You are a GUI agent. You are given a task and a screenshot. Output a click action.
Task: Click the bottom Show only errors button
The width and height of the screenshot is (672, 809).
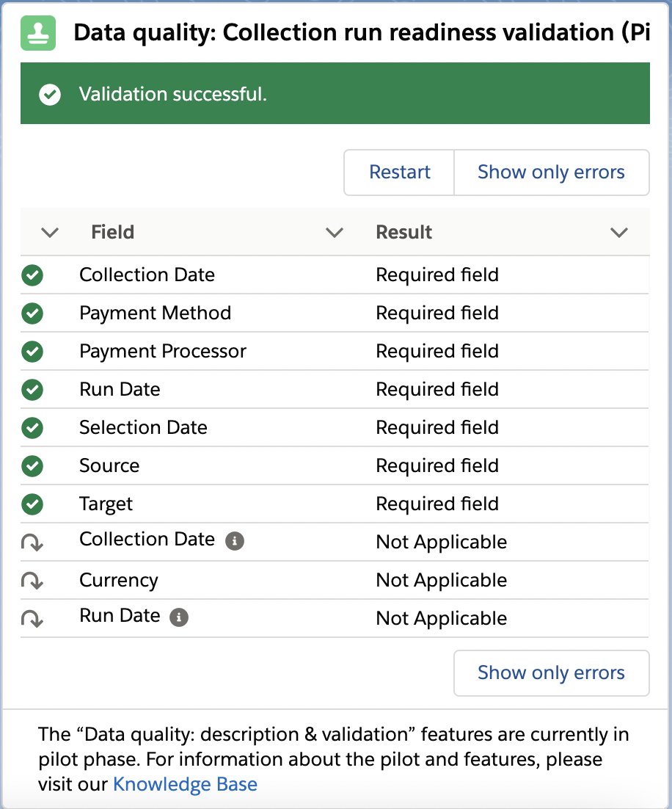pos(551,672)
